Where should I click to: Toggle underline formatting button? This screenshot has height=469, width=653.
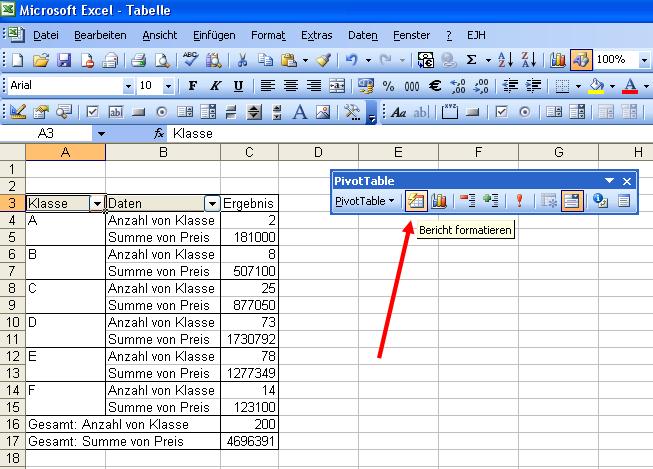(238, 86)
